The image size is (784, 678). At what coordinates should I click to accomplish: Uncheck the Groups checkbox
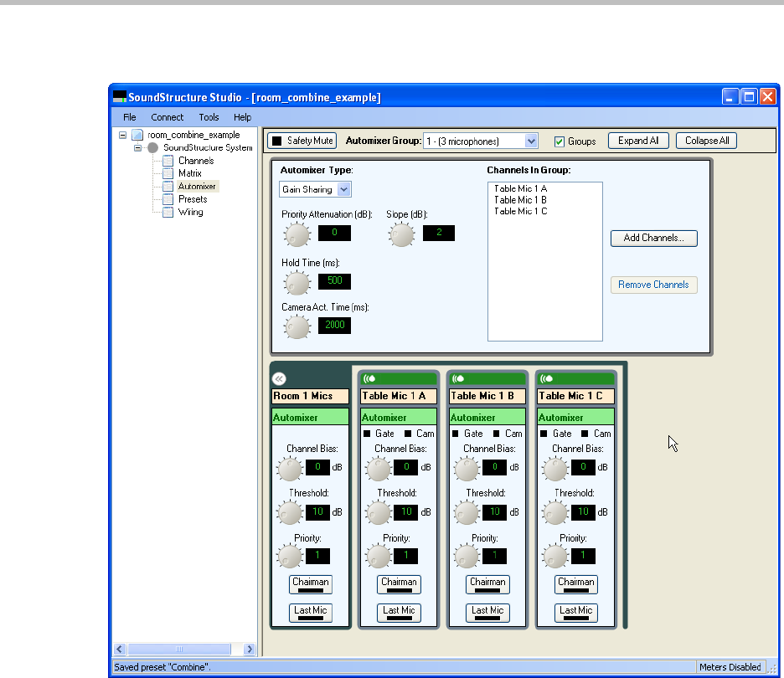tap(560, 141)
